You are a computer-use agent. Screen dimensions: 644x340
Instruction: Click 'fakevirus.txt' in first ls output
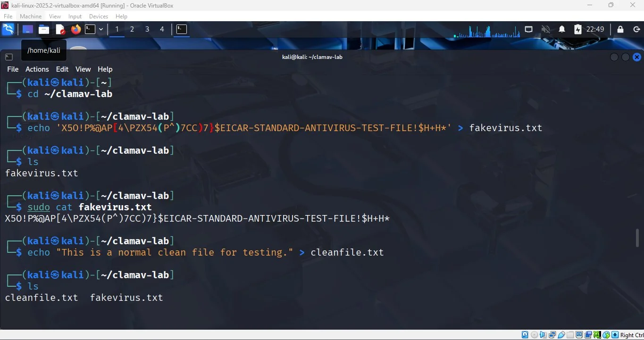[42, 173]
